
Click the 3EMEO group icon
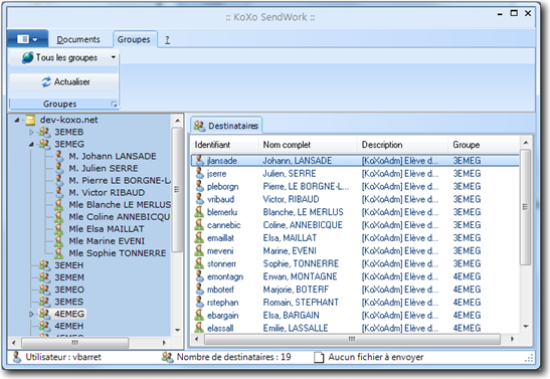coord(44,289)
